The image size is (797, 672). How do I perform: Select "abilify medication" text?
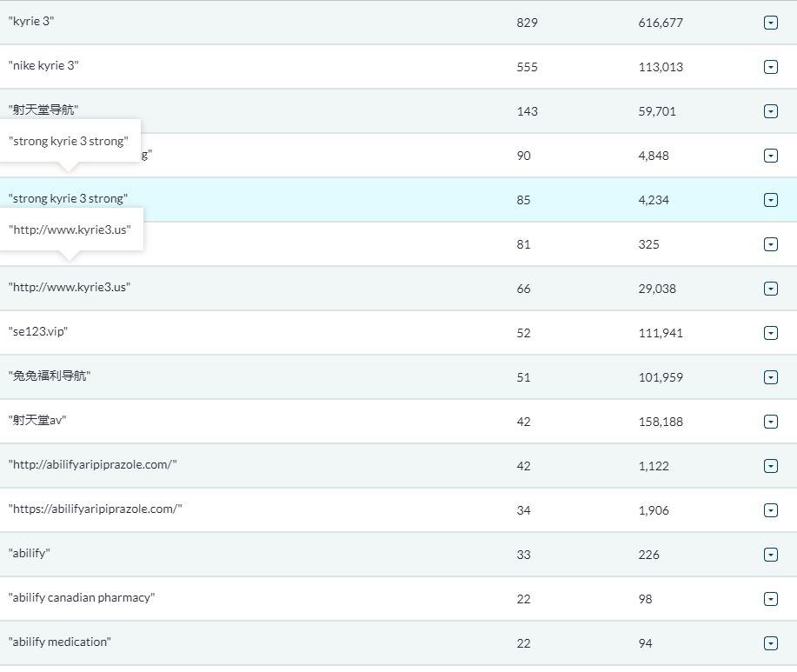[59, 642]
